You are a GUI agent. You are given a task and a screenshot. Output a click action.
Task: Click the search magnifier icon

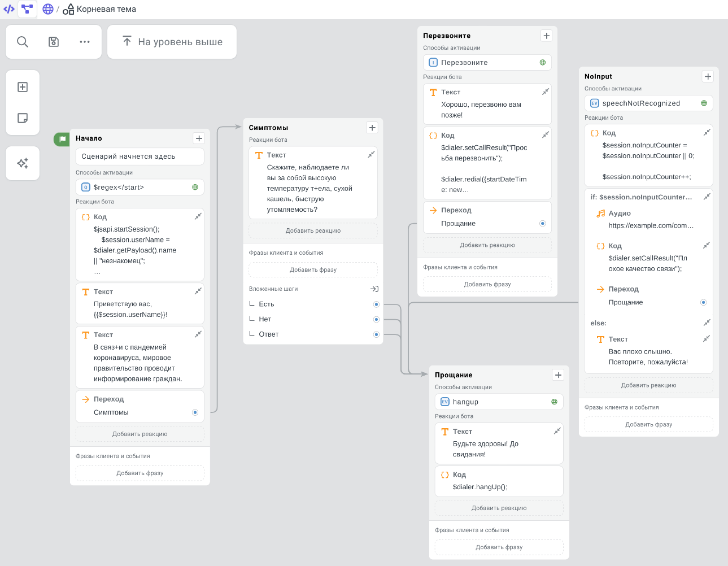pos(23,42)
